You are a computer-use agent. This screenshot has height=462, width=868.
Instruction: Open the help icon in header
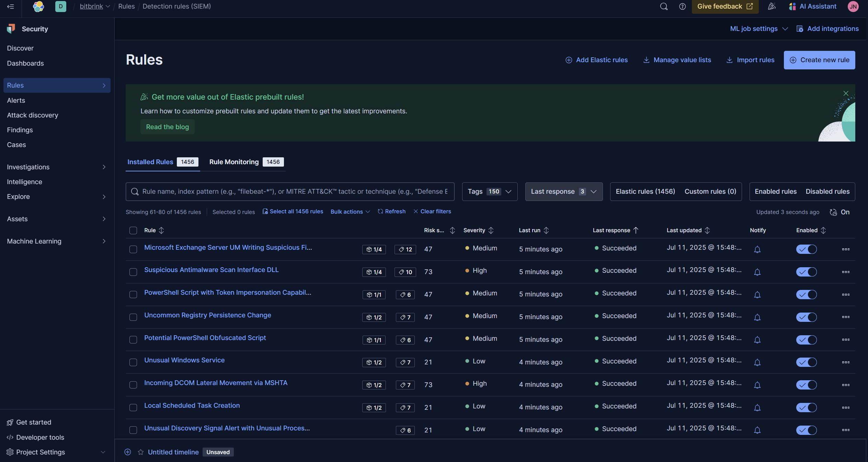[682, 7]
